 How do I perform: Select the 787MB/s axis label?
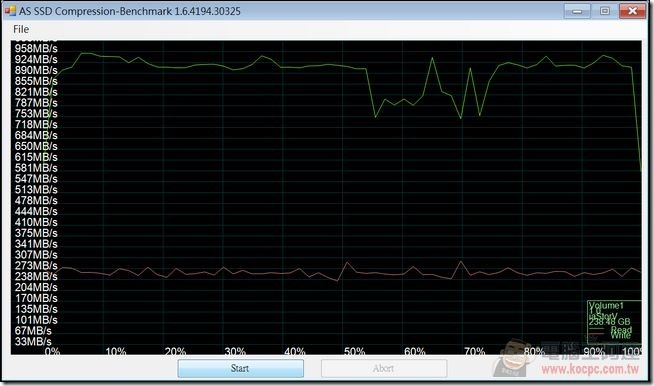pos(36,103)
